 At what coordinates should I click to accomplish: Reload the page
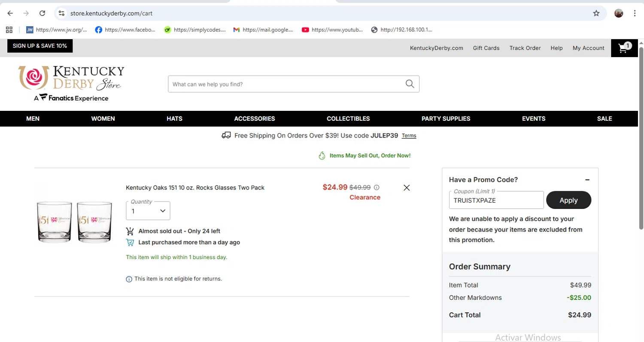[42, 13]
